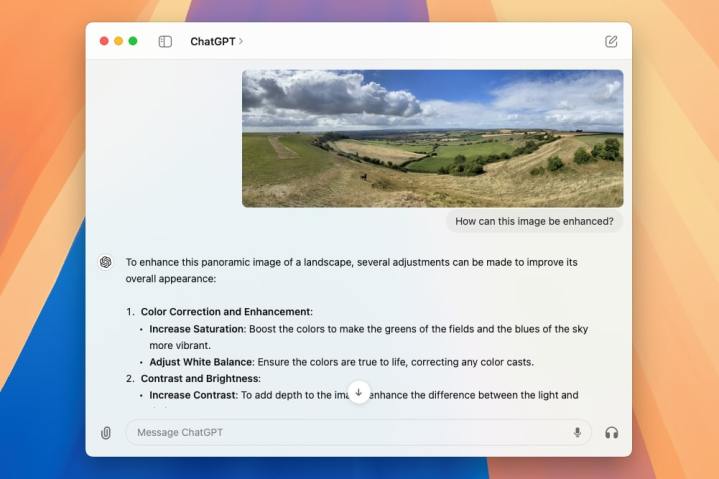Open the ChatGPT model selector dropdown
Image resolution: width=719 pixels, height=479 pixels.
coord(216,41)
